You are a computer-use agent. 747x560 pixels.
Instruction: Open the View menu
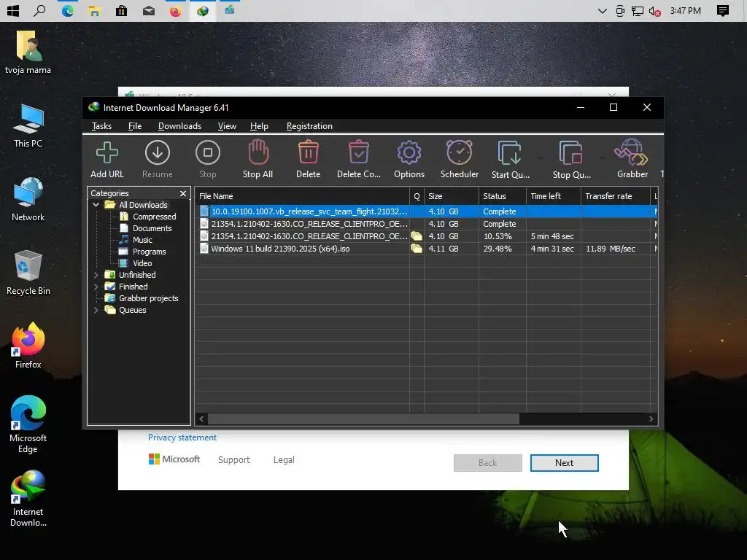tap(227, 126)
